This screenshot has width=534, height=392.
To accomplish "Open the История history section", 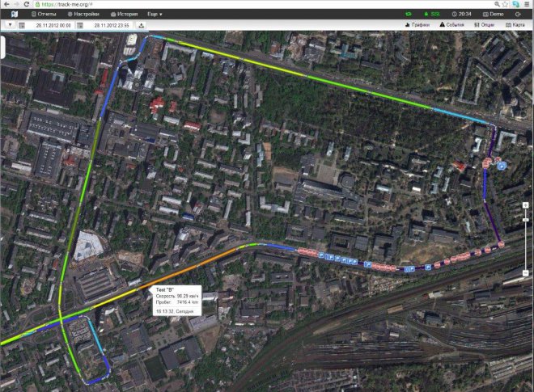I will click(x=124, y=14).
